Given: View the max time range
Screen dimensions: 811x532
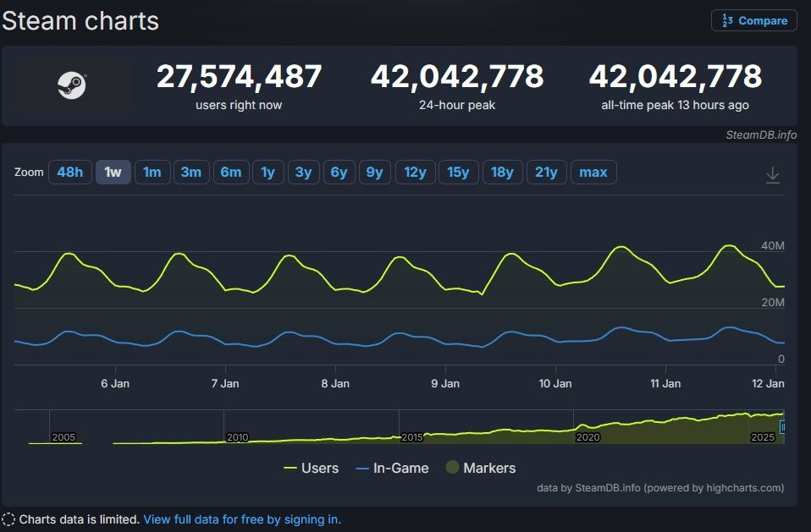Looking at the screenshot, I should [593, 172].
